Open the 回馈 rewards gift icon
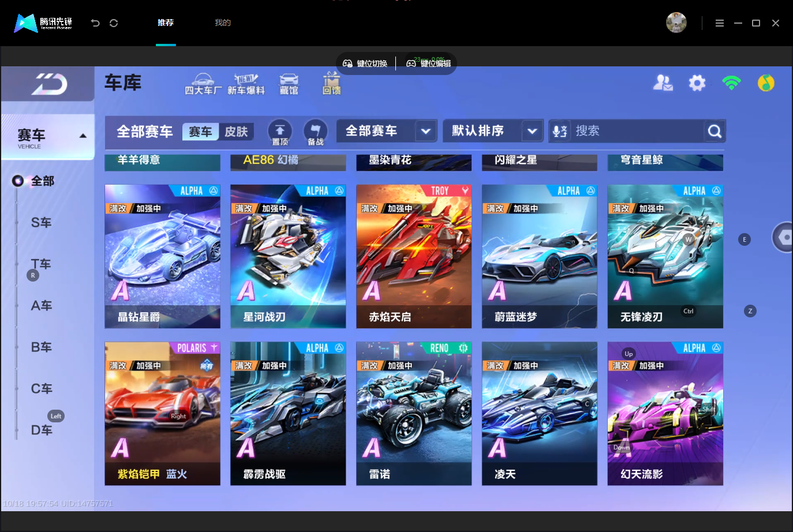This screenshot has width=793, height=532. tap(331, 84)
